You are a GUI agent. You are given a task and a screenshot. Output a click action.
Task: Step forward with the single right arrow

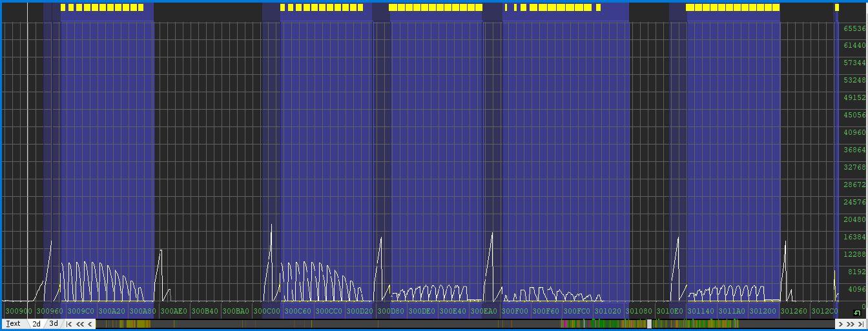840,324
